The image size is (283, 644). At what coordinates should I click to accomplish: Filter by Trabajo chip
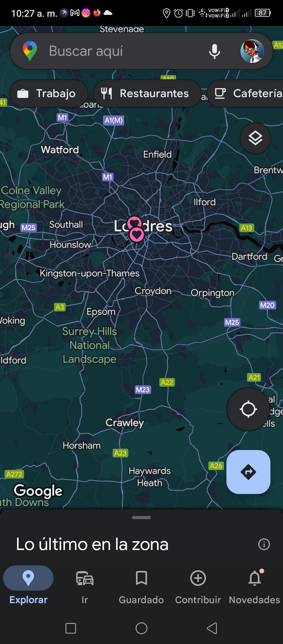(49, 93)
